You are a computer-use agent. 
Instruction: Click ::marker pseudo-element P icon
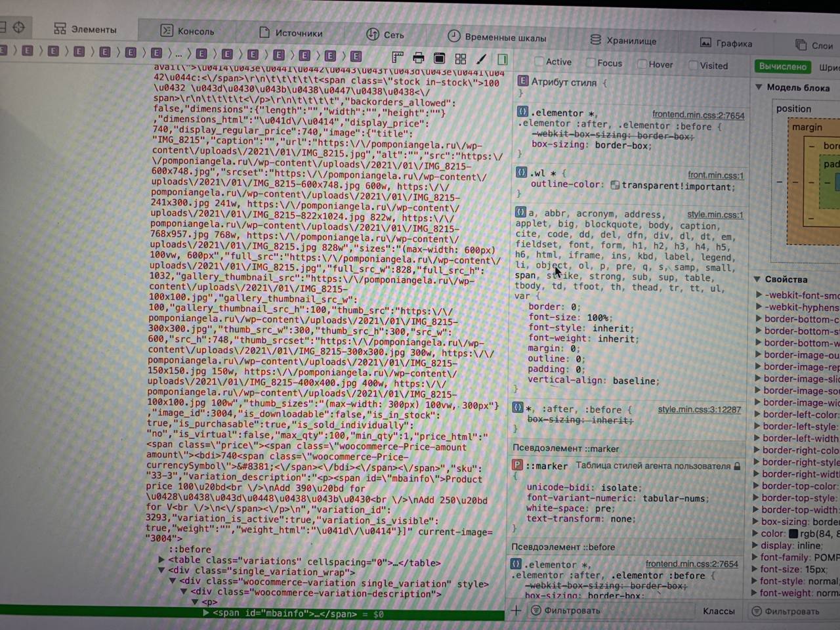pyautogui.click(x=517, y=465)
